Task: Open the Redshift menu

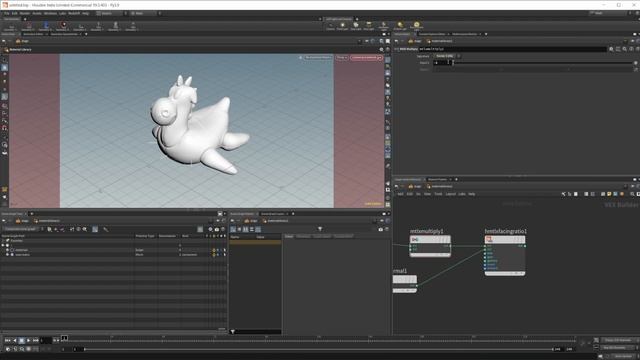Action: pos(74,13)
